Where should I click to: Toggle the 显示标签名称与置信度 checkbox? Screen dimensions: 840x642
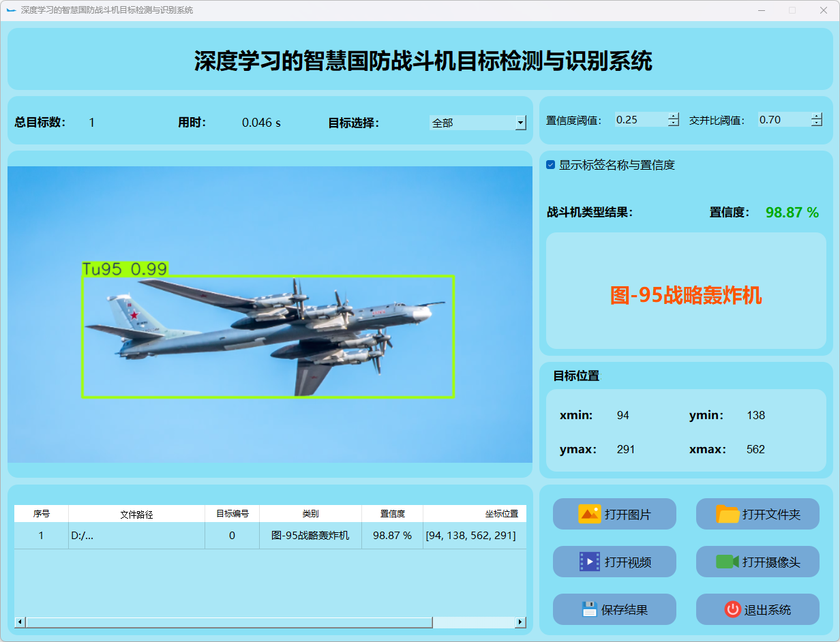point(551,165)
